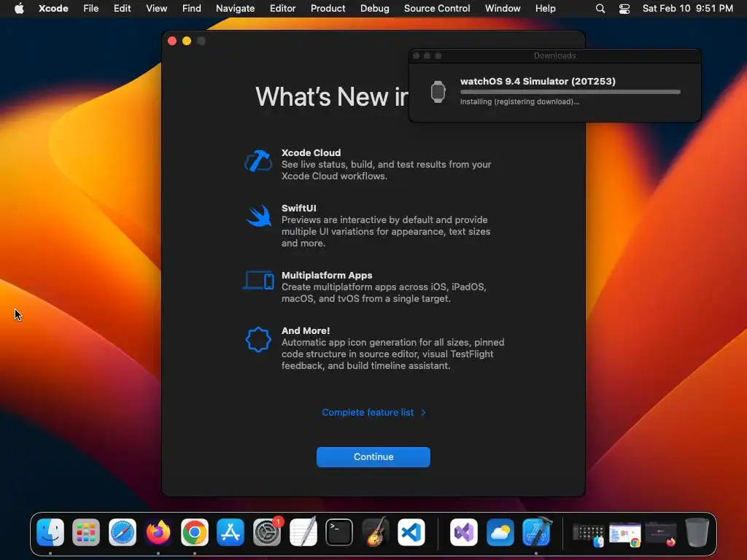Image resolution: width=747 pixels, height=560 pixels.
Task: Open the Edit menu
Action: (122, 9)
